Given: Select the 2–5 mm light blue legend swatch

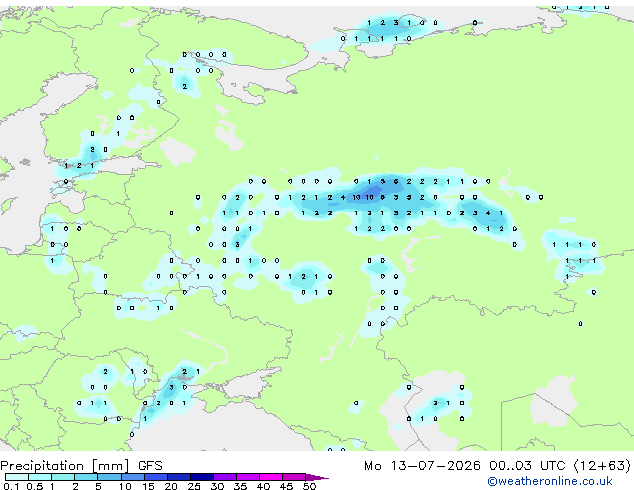Looking at the screenshot, I should point(86,477).
